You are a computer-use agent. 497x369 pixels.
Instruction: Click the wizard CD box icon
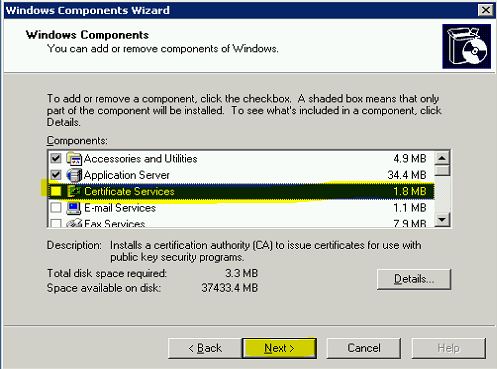[466, 46]
